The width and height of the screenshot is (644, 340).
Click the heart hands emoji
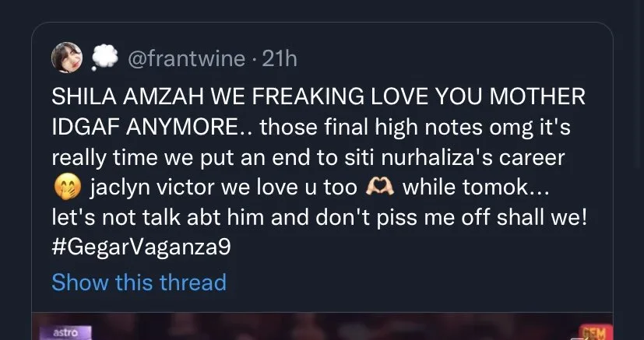385,188
